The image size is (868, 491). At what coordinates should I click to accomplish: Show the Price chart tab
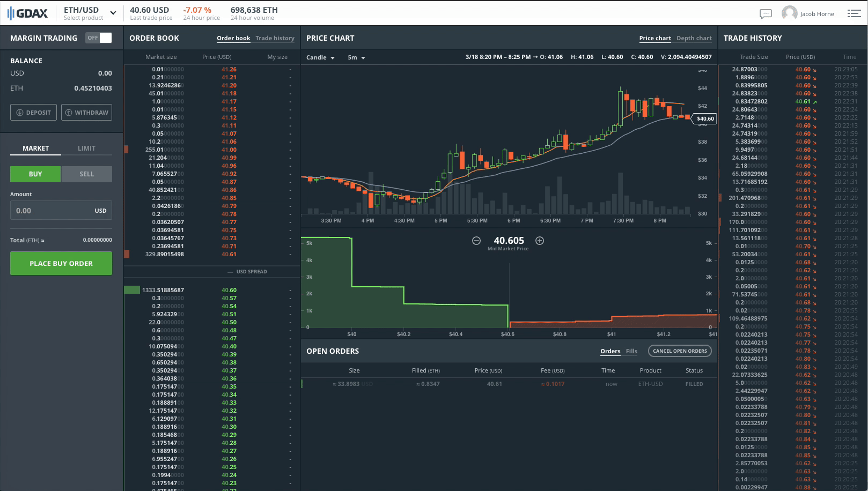655,38
